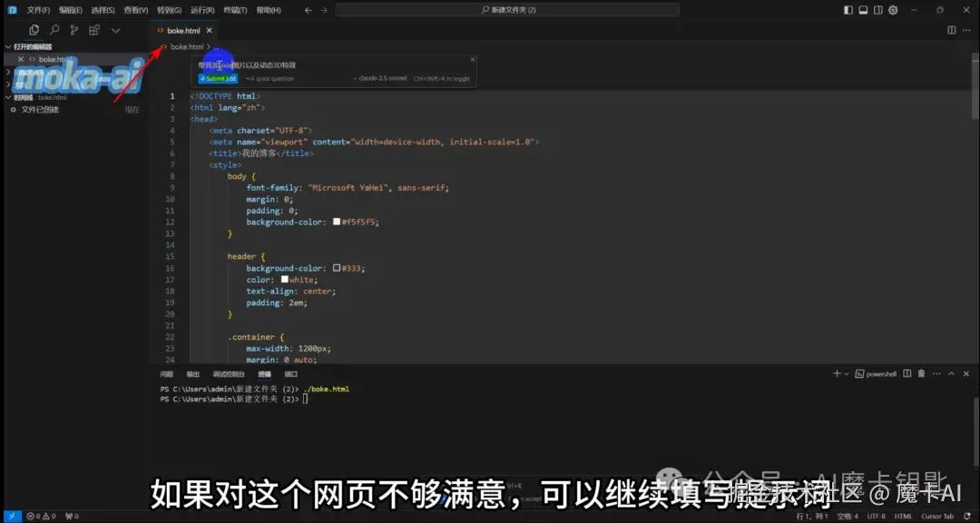The height and width of the screenshot is (523, 980).
Task: Toggle the secondary sidebar layout icon
Action: click(880, 10)
